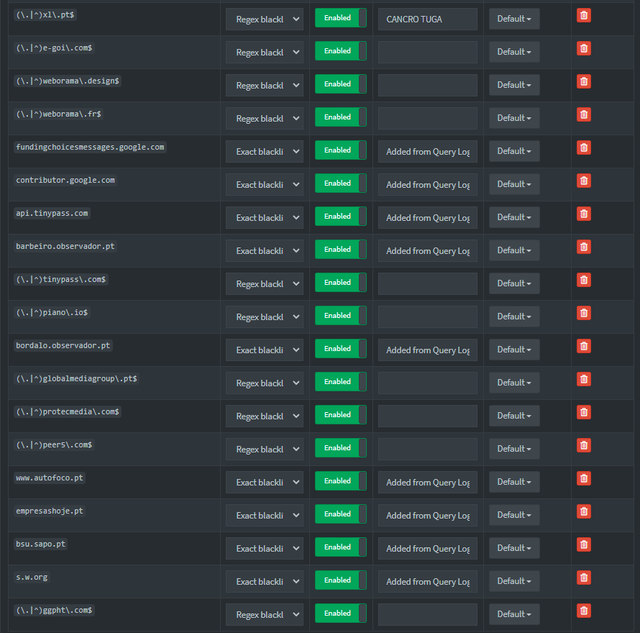Delete fundingchoicesmessages.google.com entry

click(584, 148)
